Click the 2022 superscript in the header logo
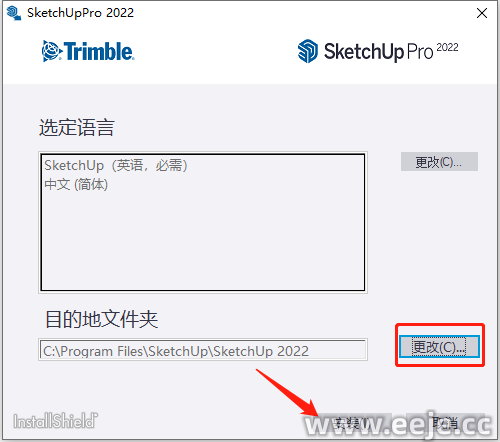 [447, 48]
